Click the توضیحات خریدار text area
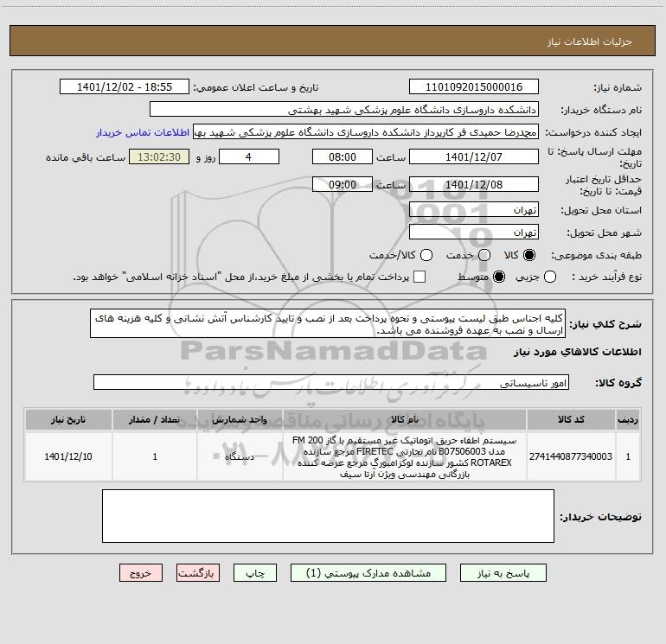This screenshot has height=644, width=666. pyautogui.click(x=328, y=516)
